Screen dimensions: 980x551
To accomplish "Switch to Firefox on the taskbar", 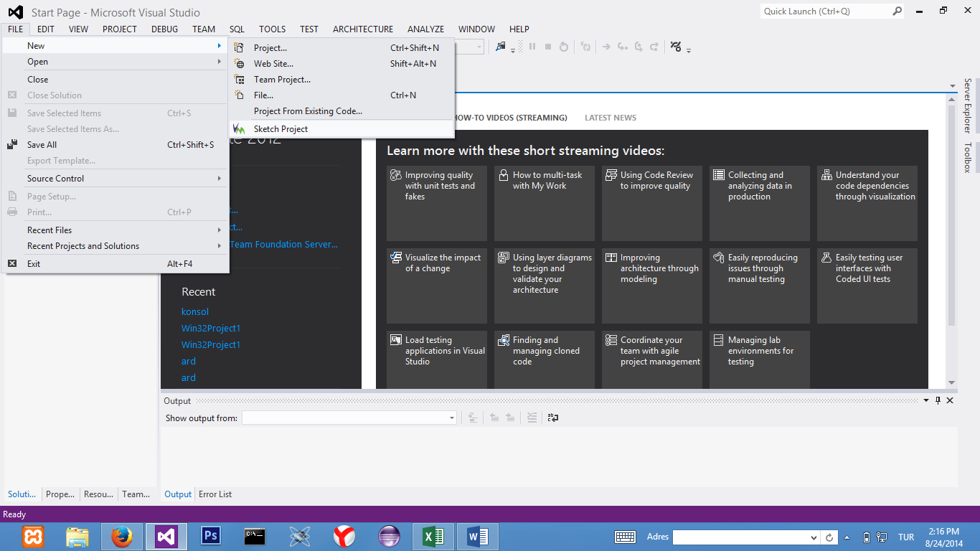I will click(122, 537).
